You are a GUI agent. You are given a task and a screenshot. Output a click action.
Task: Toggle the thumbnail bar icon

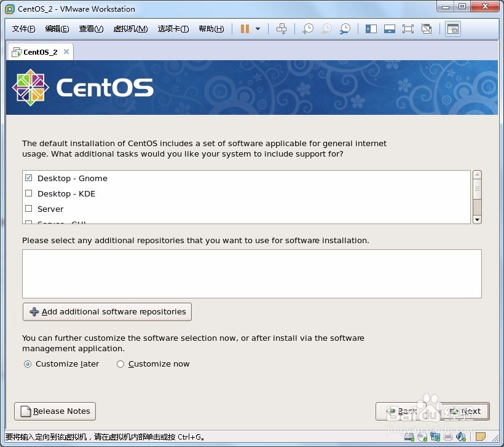[389, 29]
